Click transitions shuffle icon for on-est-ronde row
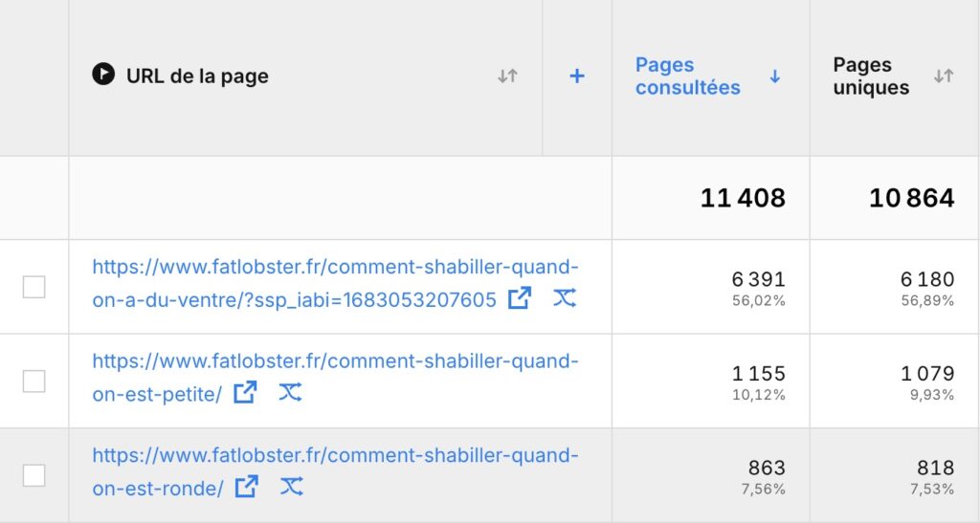980x523 pixels. (x=291, y=487)
